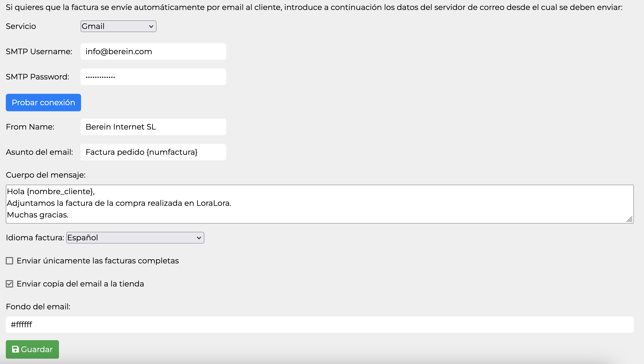This screenshot has width=644, height=364.
Task: Click the '{nombre_cliente}' placeholder text in body
Action: pos(60,191)
